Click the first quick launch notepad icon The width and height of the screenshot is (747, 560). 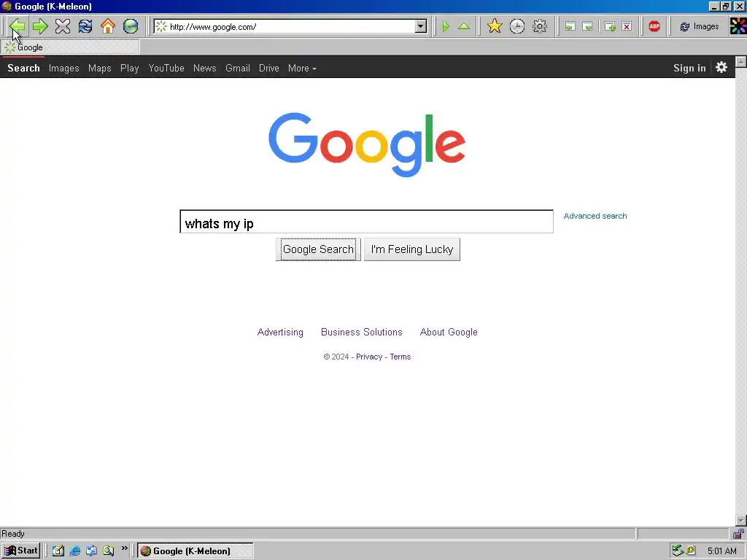click(58, 551)
